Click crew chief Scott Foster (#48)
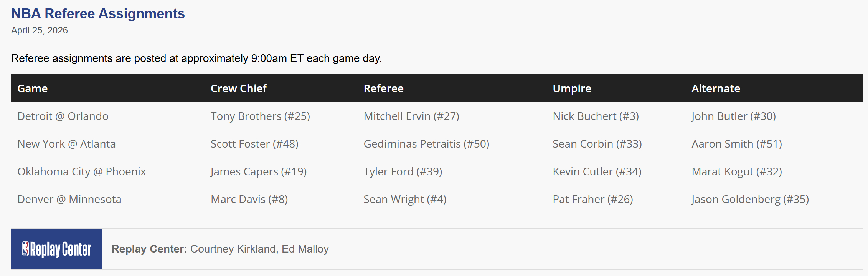The height and width of the screenshot is (276, 868). pos(254,144)
